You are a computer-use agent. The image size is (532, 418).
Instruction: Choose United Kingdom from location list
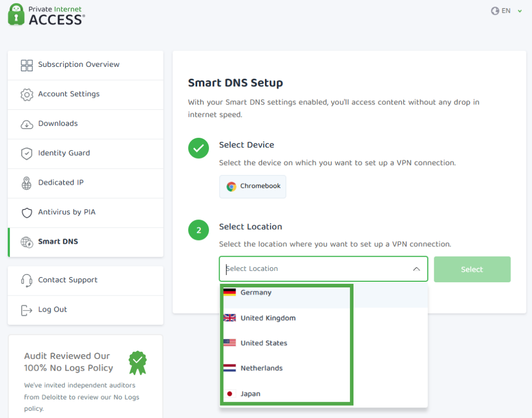(x=324, y=318)
